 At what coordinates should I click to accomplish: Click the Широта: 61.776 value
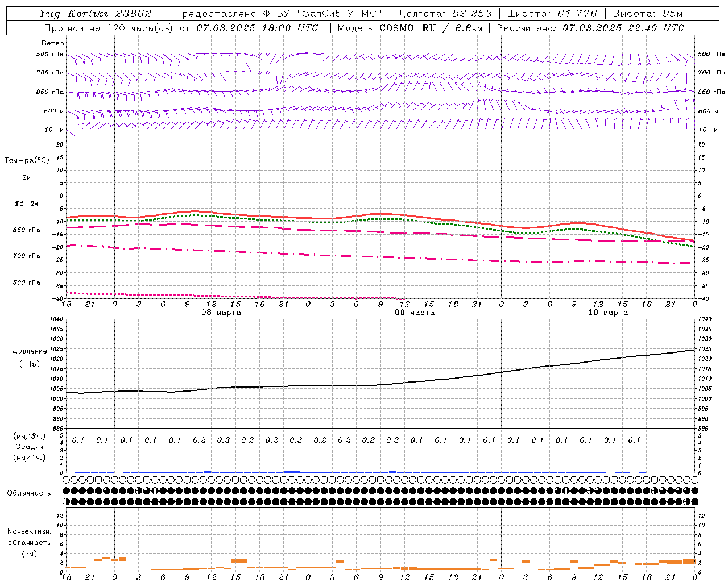(x=552, y=14)
